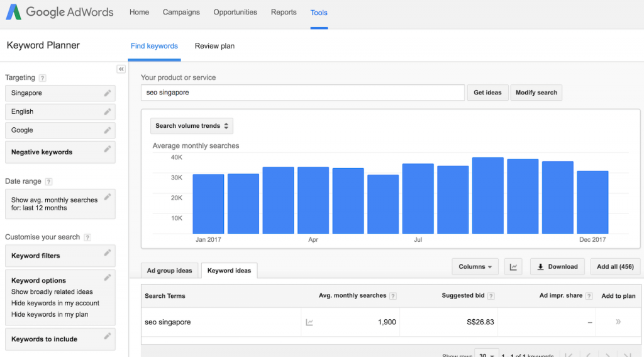Viewport: 644px width, 357px height.
Task: Edit the English language setting
Action: [x=107, y=112]
